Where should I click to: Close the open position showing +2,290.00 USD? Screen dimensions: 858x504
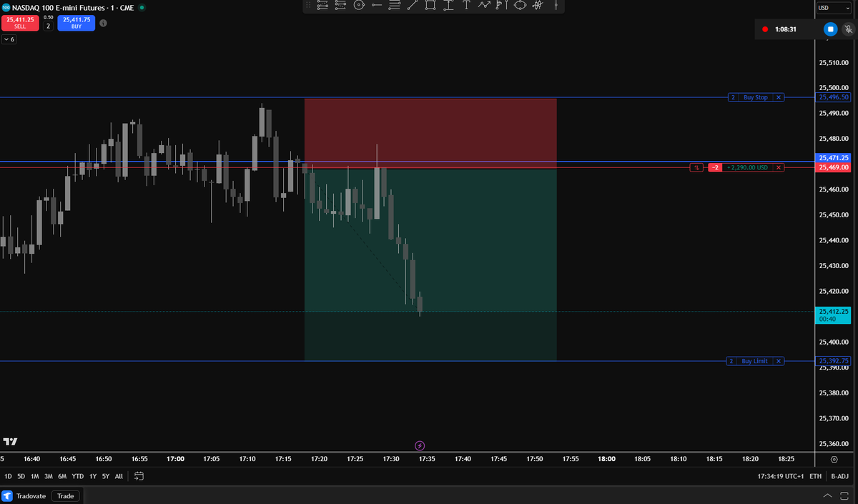click(779, 167)
